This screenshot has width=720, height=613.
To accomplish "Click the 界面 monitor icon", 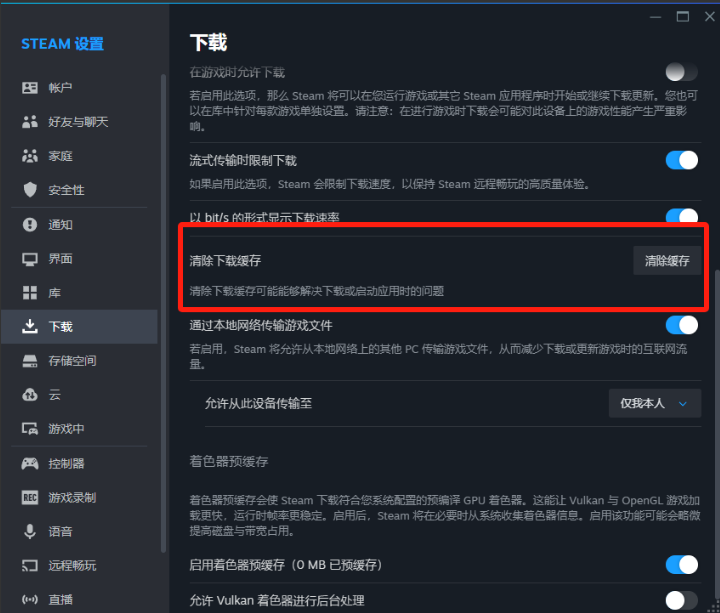I will click(x=30, y=259).
